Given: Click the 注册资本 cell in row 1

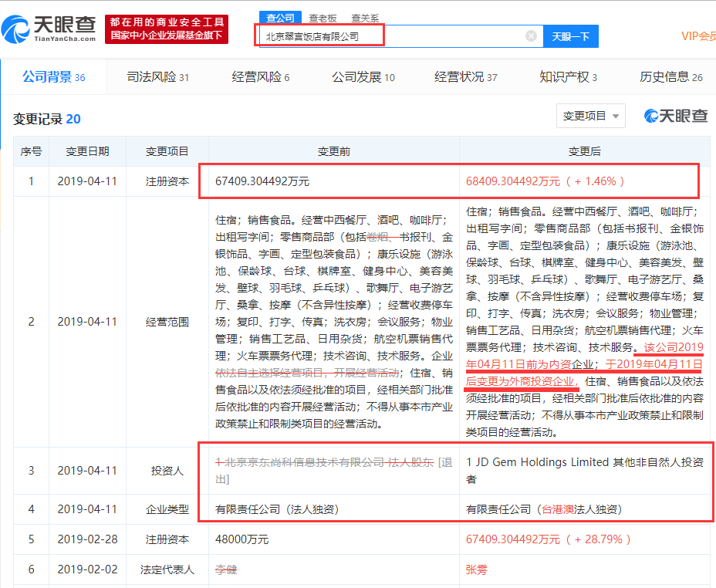Looking at the screenshot, I should tap(167, 181).
